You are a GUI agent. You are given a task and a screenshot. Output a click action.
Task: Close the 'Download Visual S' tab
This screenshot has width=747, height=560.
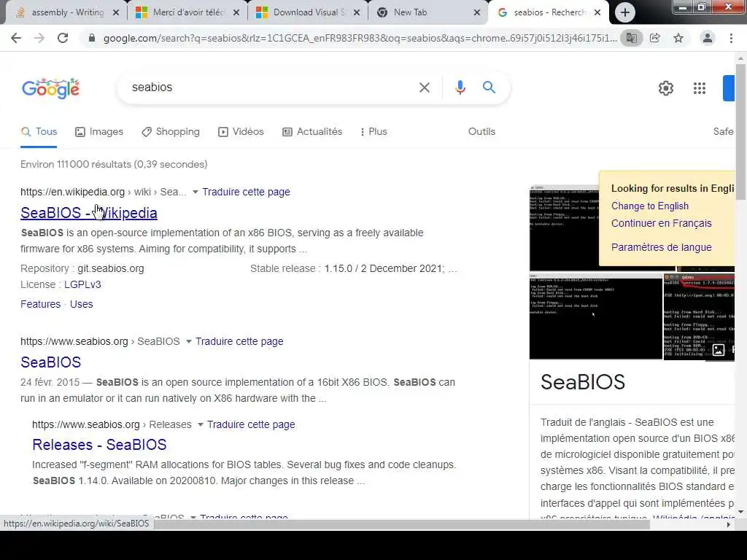pyautogui.click(x=356, y=13)
